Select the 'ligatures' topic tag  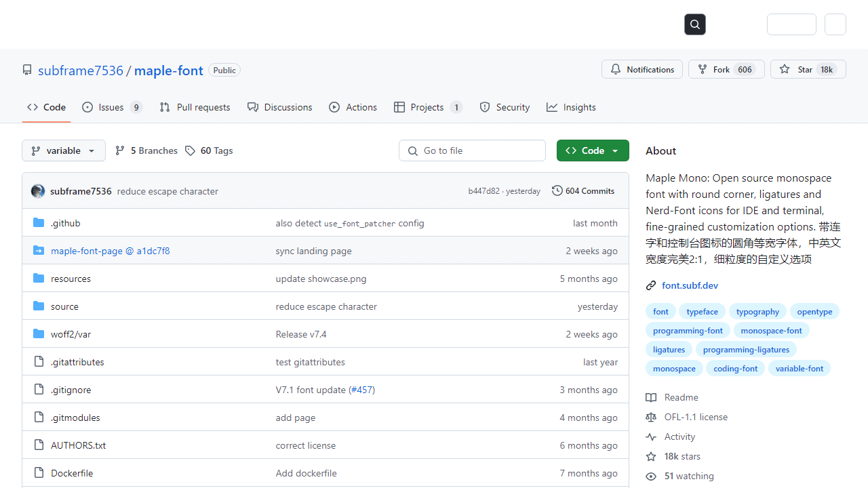pyautogui.click(x=669, y=350)
